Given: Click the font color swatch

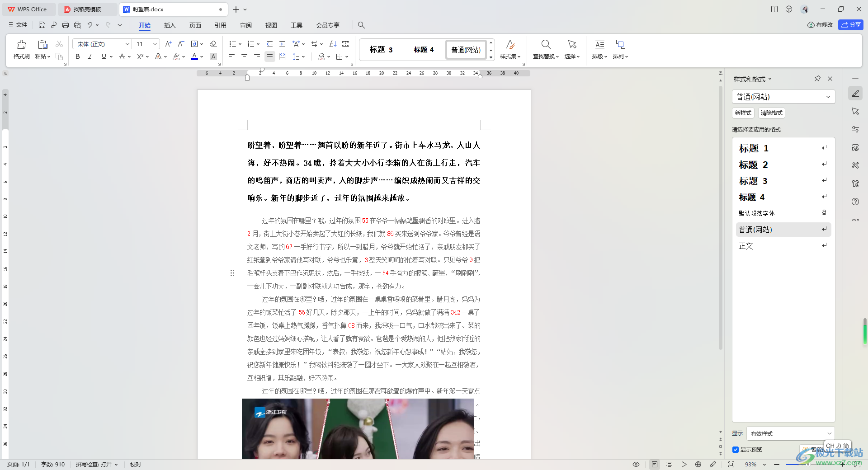Looking at the screenshot, I should [x=194, y=56].
